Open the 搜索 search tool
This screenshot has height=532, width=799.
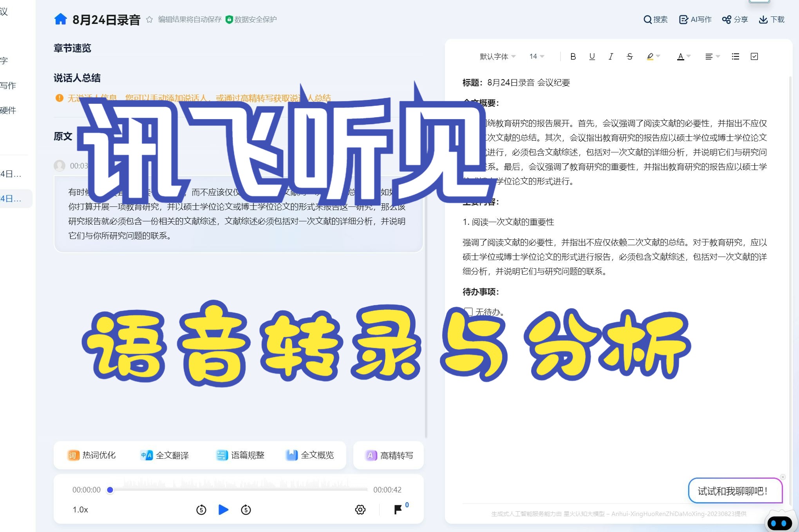click(655, 20)
